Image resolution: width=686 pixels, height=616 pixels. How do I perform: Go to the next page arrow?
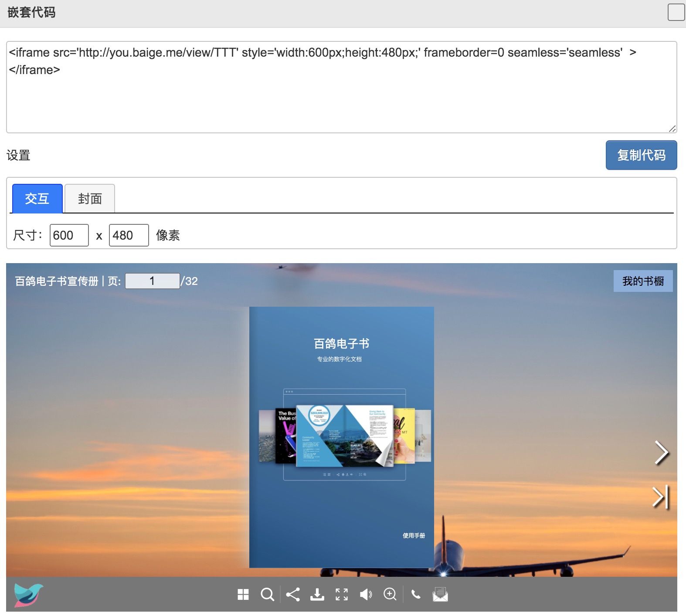pos(662,453)
